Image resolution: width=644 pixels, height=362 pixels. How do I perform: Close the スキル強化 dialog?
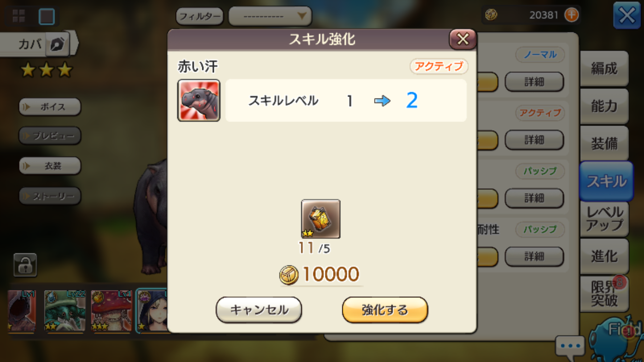[462, 39]
